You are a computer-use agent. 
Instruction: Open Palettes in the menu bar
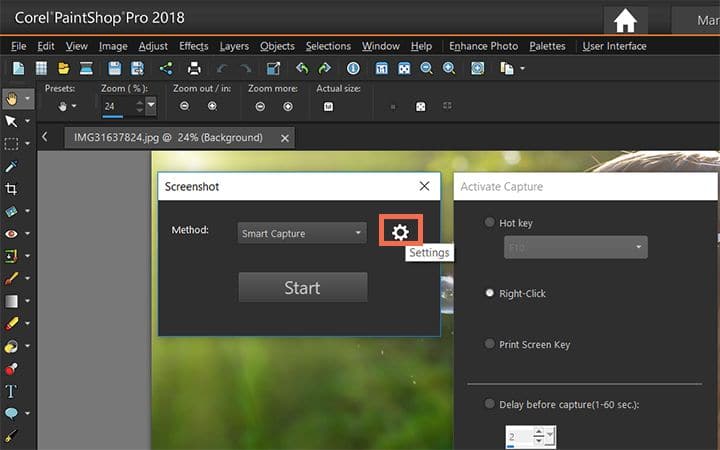pos(547,46)
